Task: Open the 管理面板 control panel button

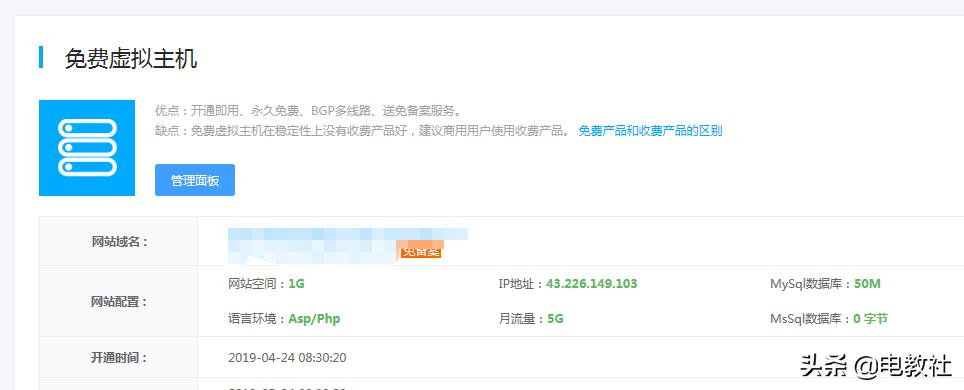Action: 194,180
